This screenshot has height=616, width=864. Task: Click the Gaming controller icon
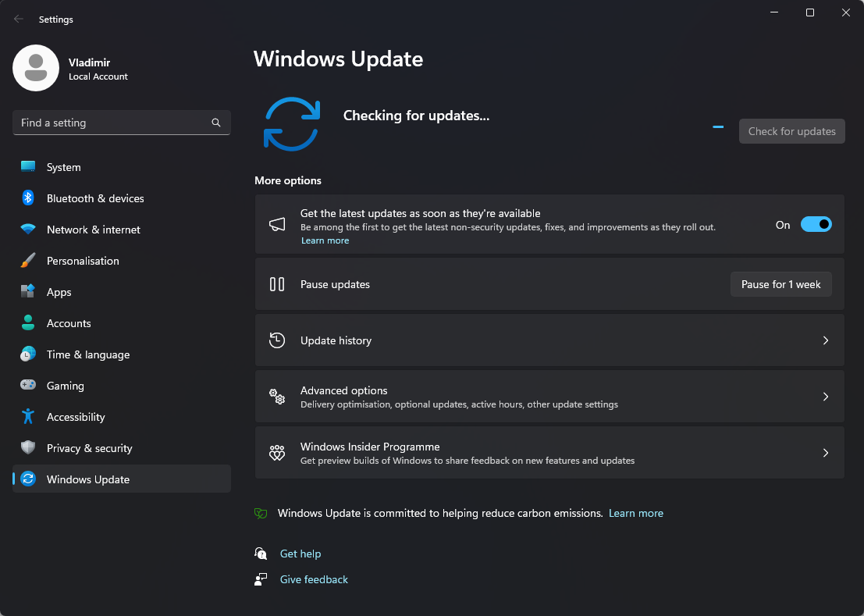click(28, 386)
